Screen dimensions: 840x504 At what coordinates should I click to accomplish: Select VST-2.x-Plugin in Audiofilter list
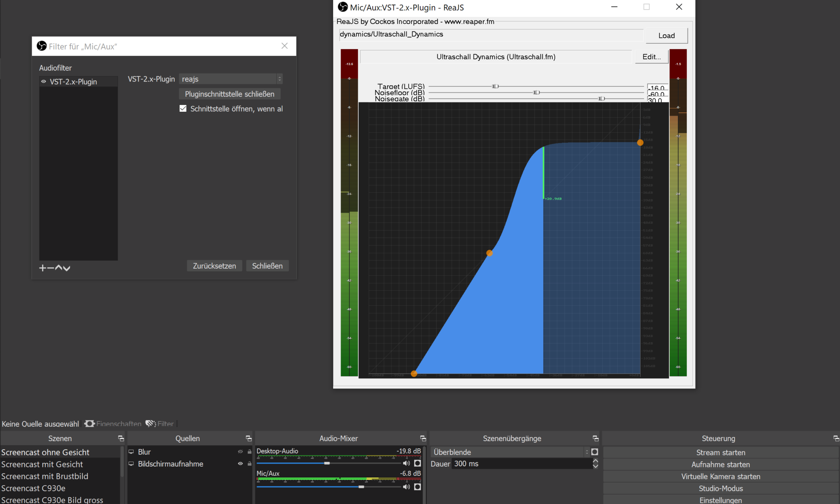(x=79, y=81)
